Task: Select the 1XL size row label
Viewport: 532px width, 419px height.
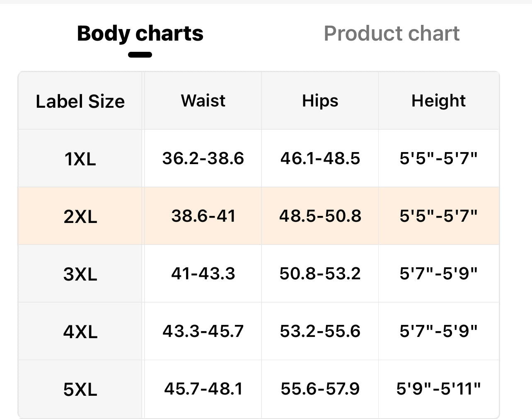Action: (x=80, y=159)
